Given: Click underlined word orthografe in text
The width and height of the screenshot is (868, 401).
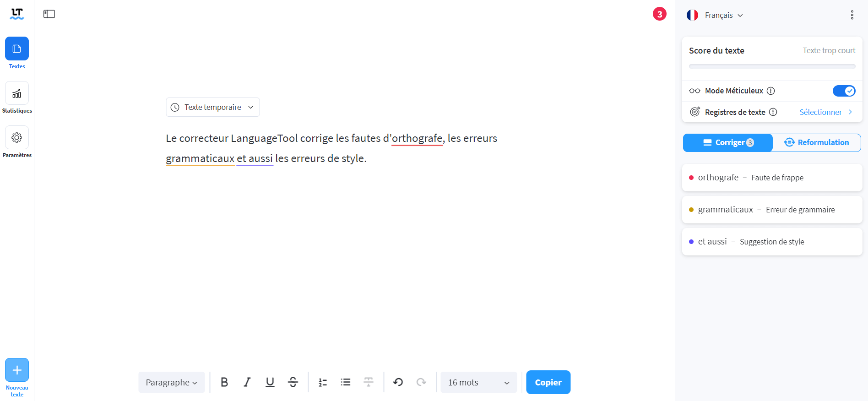Looking at the screenshot, I should 417,138.
